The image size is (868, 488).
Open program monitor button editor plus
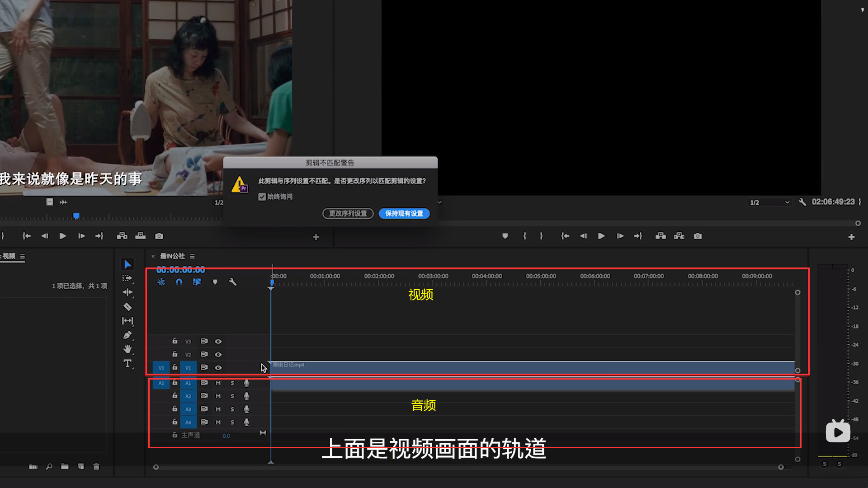click(x=851, y=237)
